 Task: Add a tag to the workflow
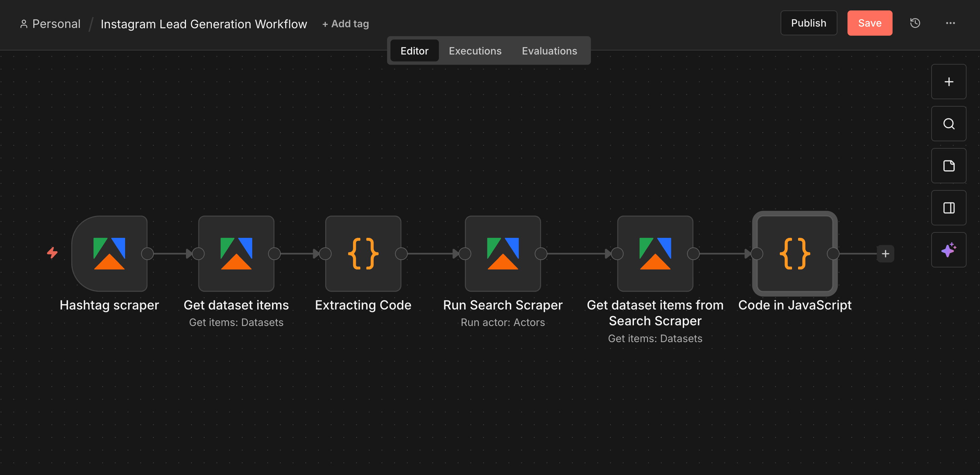[x=345, y=23]
